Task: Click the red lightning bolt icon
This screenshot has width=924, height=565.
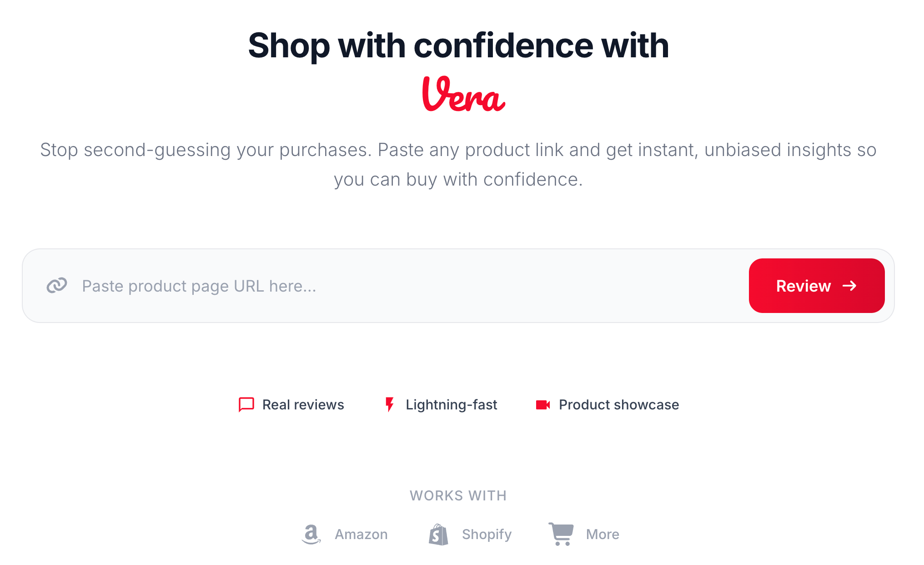Action: [x=389, y=404]
